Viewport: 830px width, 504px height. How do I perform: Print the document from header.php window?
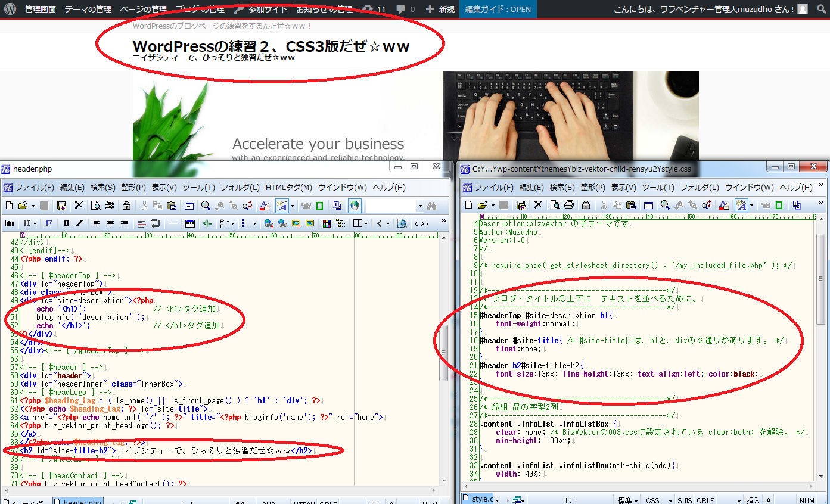[110, 206]
